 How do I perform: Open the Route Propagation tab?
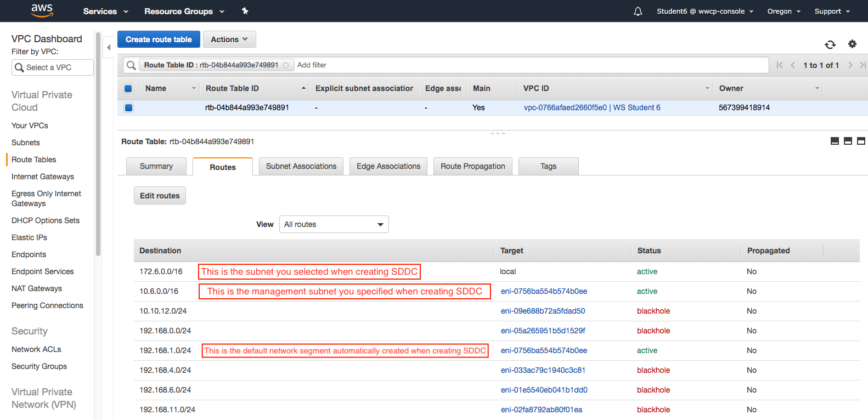click(472, 166)
